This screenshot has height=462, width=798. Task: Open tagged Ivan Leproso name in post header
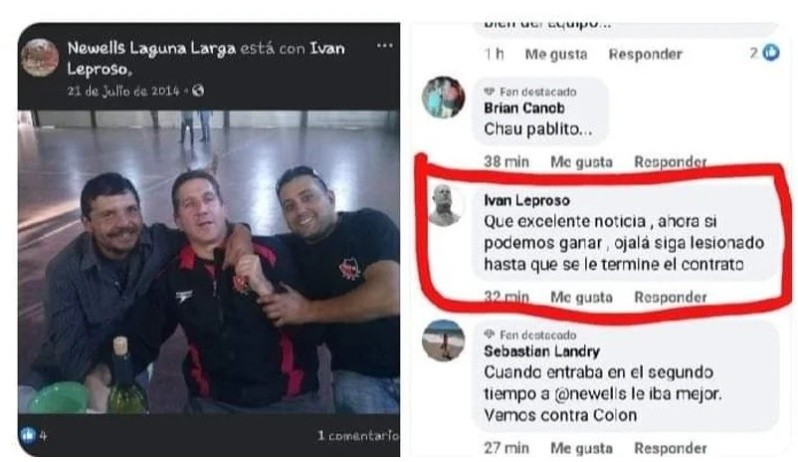pyautogui.click(x=206, y=59)
